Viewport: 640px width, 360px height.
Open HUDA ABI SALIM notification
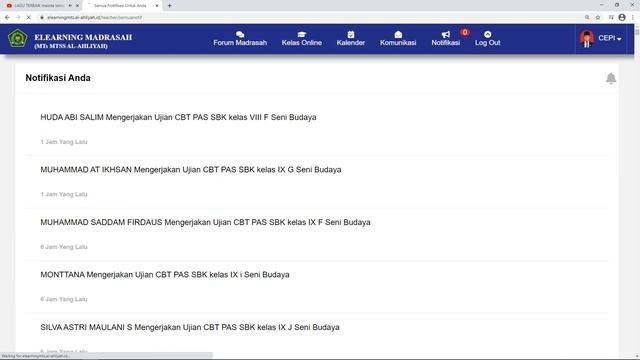point(178,117)
